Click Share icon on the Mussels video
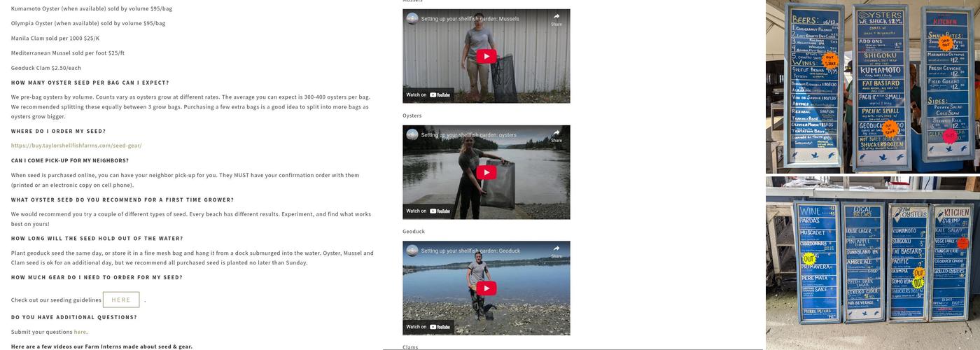The height and width of the screenshot is (350, 980). (x=556, y=19)
